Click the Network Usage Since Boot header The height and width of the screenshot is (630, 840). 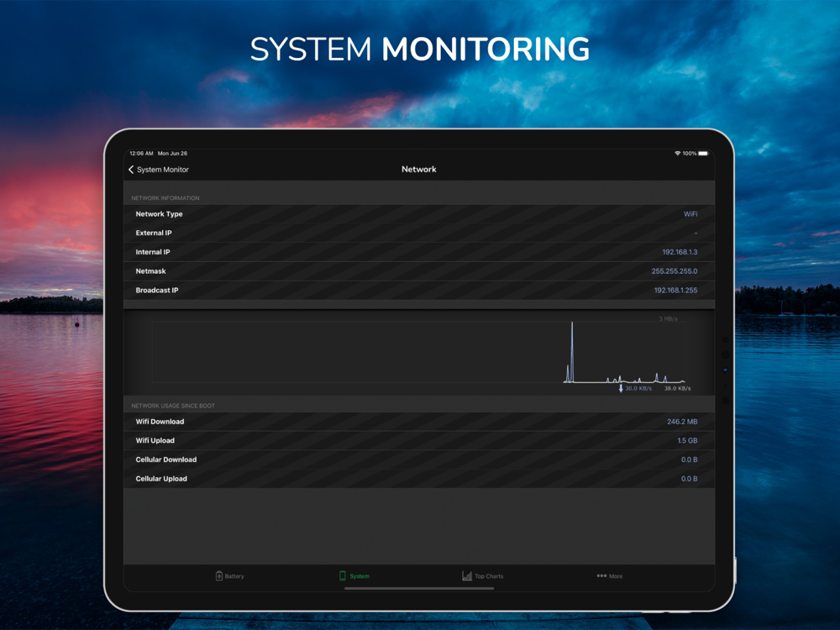tap(173, 406)
